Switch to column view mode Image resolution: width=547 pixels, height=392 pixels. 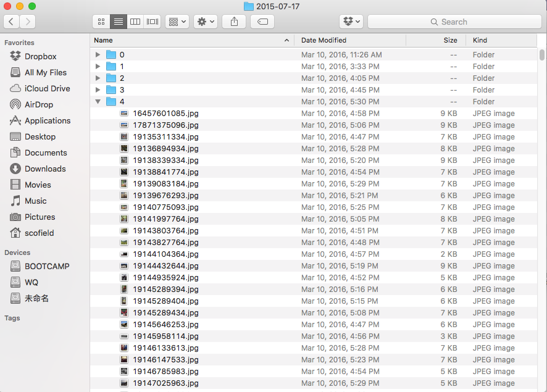point(135,22)
